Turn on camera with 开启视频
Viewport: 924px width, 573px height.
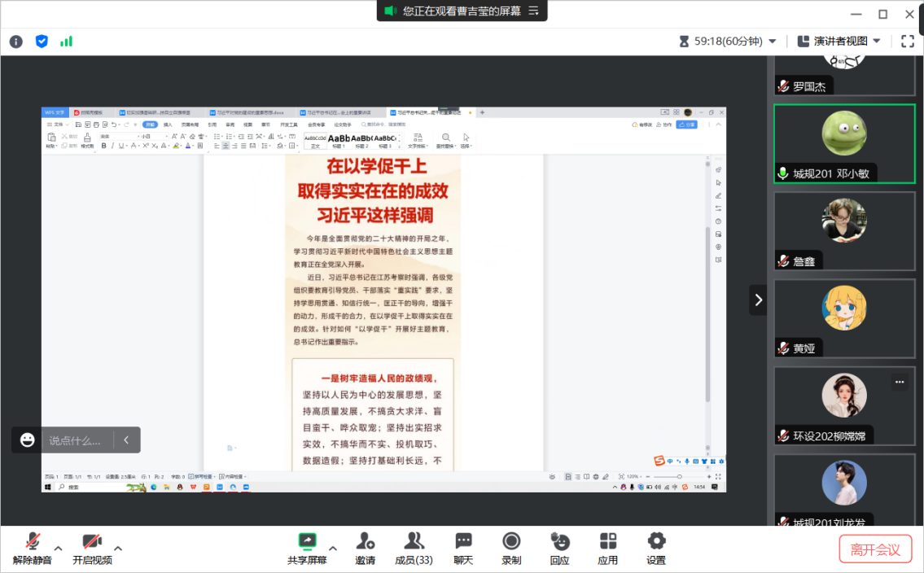[x=92, y=548]
